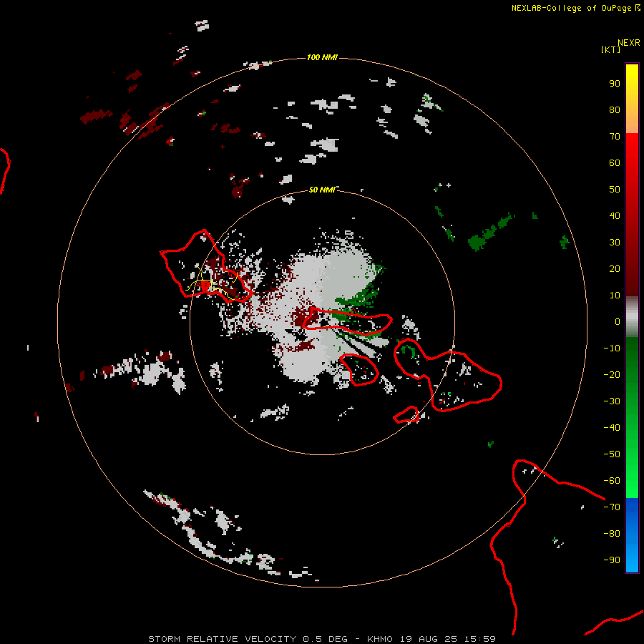The height and width of the screenshot is (644, 644).
Task: Click the 100 NMI range ring label
Action: (x=322, y=57)
